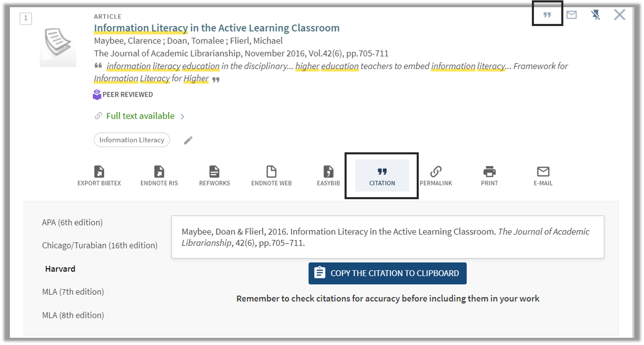Close the record with the X icon
This screenshot has width=644, height=345.
619,15
